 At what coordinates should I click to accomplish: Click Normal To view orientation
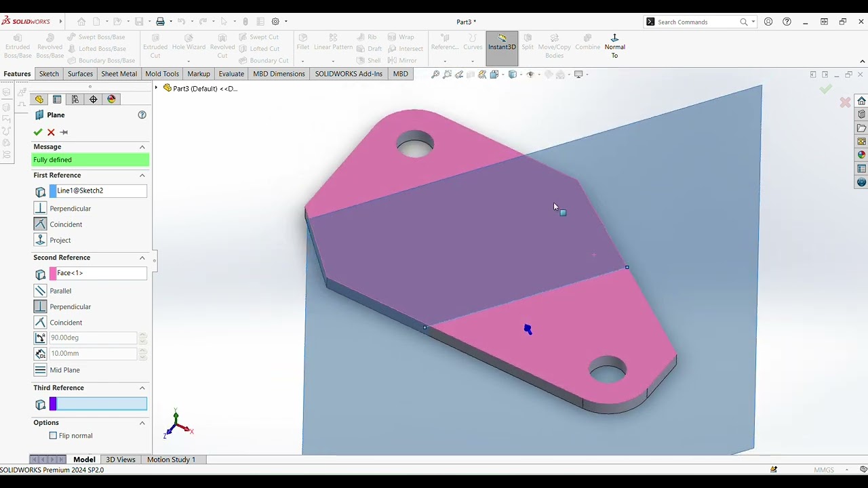pyautogui.click(x=614, y=46)
